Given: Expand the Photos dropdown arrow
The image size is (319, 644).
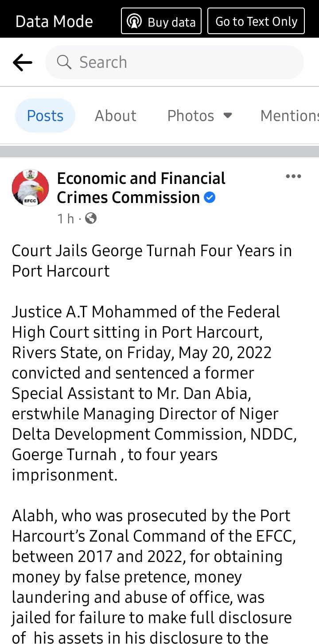Looking at the screenshot, I should pos(227,116).
